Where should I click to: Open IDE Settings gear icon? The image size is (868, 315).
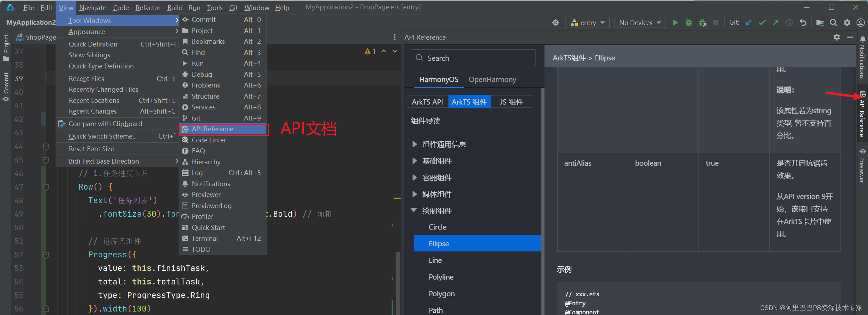tap(847, 22)
